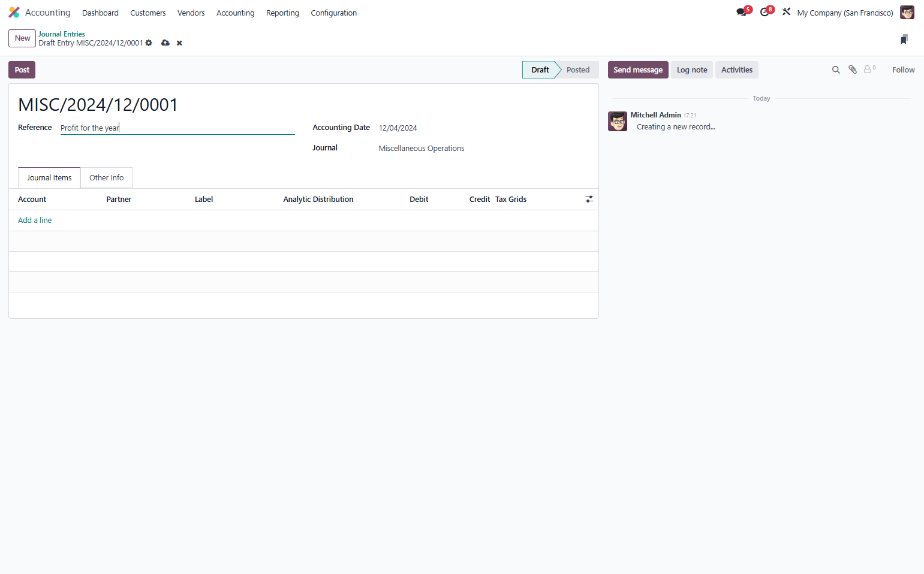
Task: Toggle the bookmark icon at top right
Action: [x=904, y=39]
